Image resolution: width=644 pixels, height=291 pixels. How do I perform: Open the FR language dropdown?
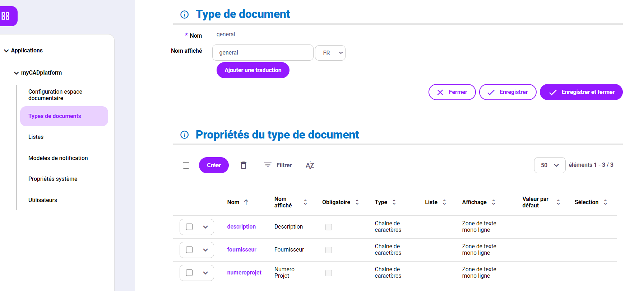point(330,53)
